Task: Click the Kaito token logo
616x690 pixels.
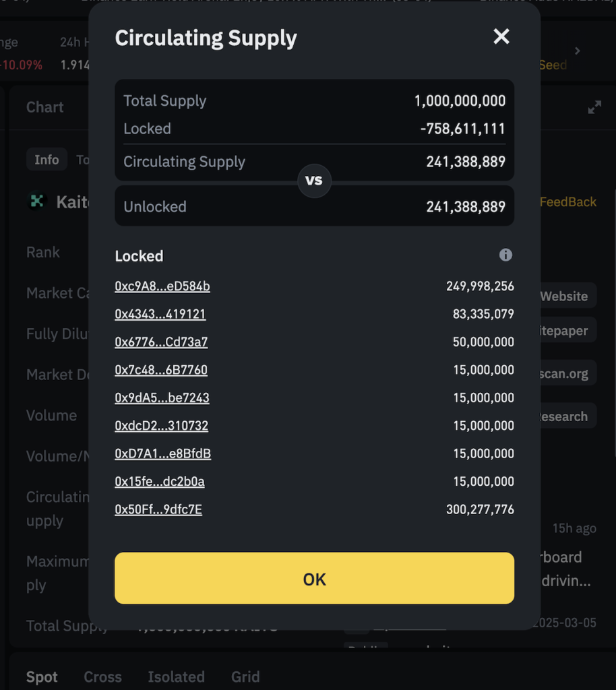Action: (x=36, y=201)
